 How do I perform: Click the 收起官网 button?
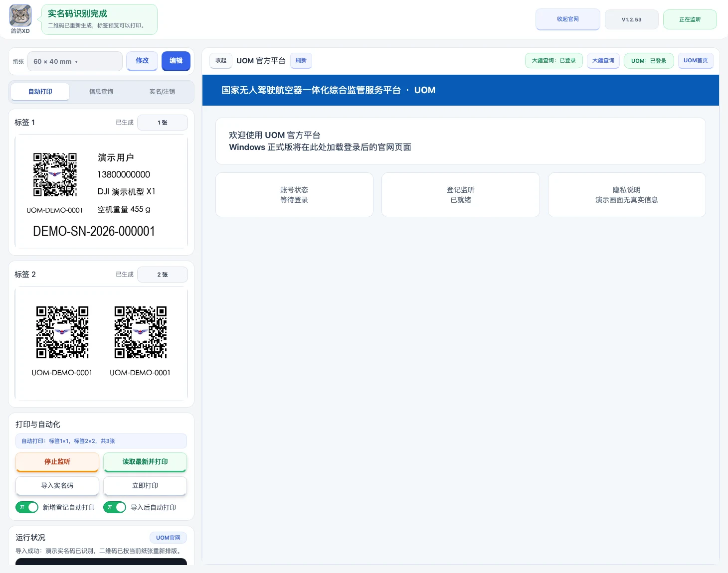[568, 19]
